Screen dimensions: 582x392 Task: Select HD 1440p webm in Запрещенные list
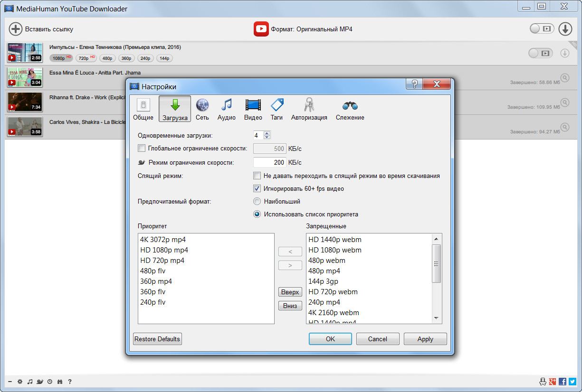[369, 240]
